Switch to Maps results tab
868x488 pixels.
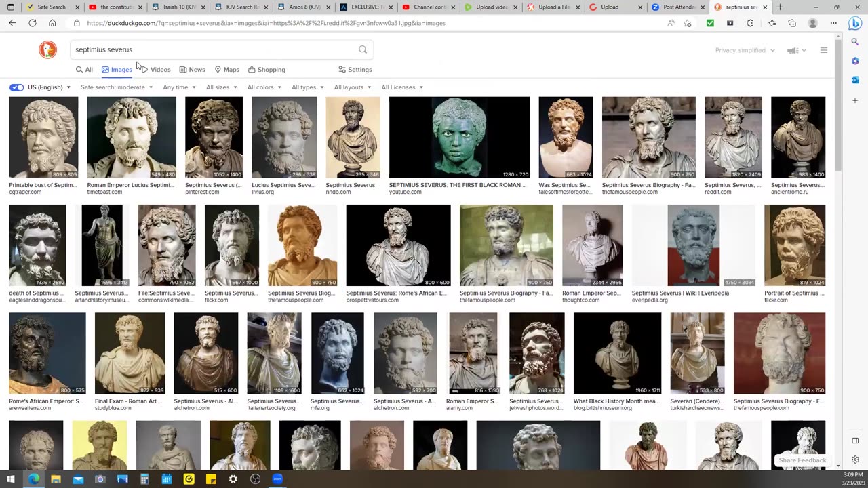pyautogui.click(x=226, y=70)
